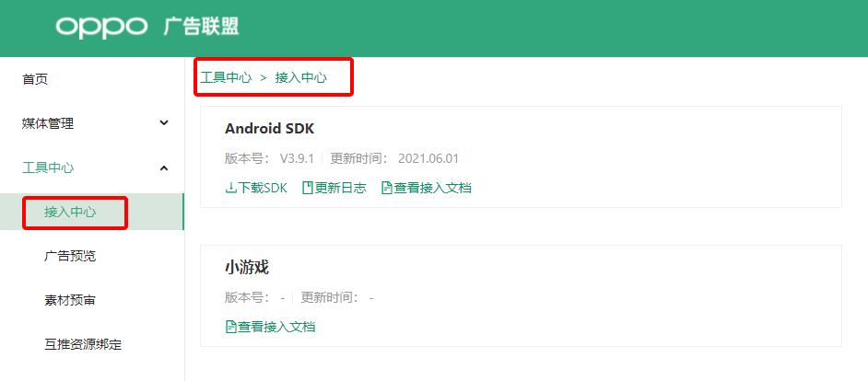Collapse 工具中心 using its up chevron
Viewport: 868px width, 381px height.
pos(164,167)
